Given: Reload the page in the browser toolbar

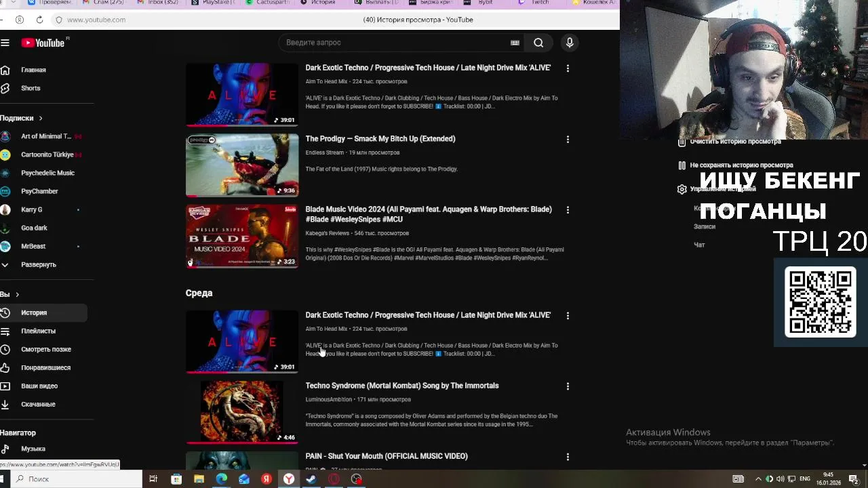Looking at the screenshot, I should (x=39, y=20).
